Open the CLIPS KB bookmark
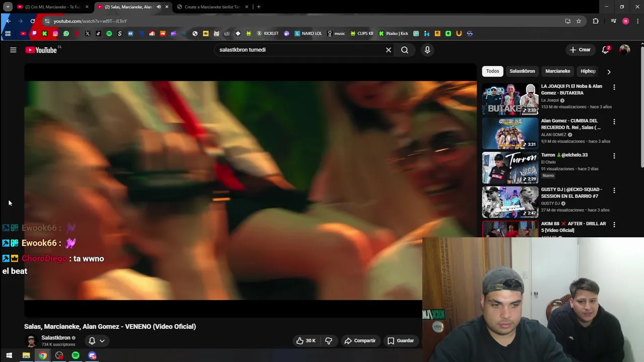Image resolution: width=644 pixels, height=362 pixels. click(361, 34)
